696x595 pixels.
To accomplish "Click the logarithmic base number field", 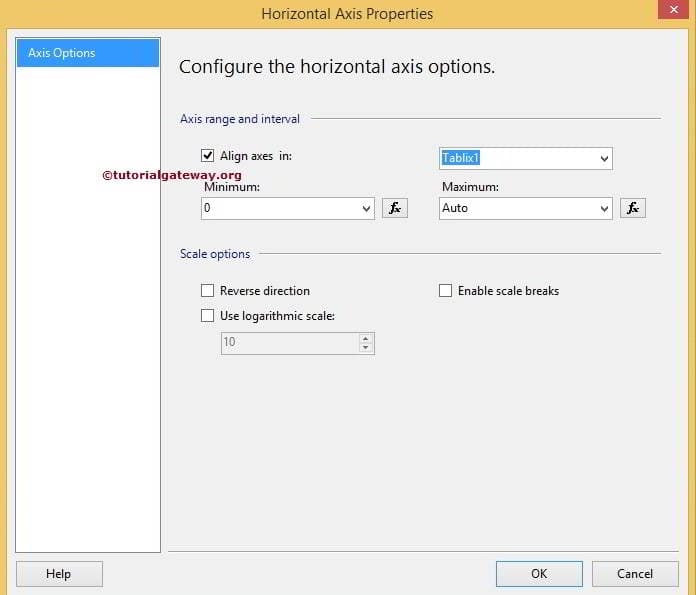I will (288, 343).
